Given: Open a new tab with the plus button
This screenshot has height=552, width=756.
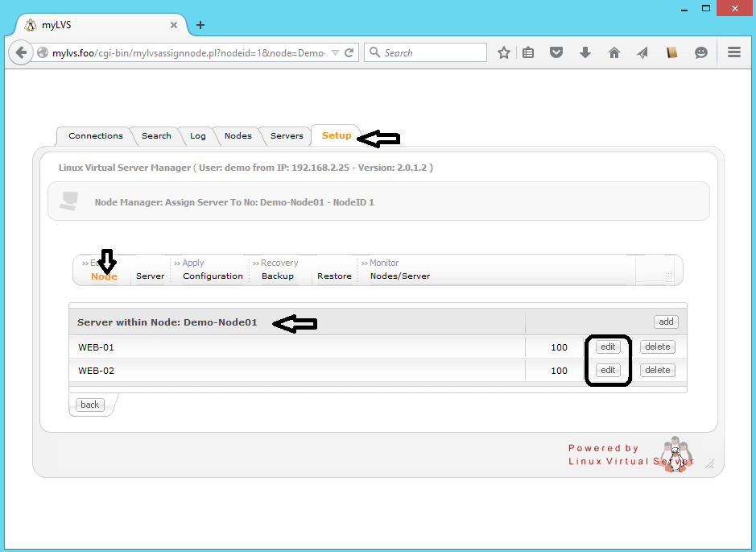Looking at the screenshot, I should 200,25.
